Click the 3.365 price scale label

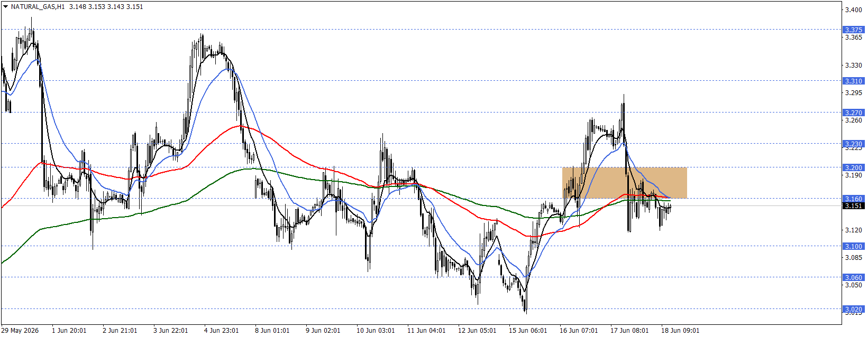[853, 38]
